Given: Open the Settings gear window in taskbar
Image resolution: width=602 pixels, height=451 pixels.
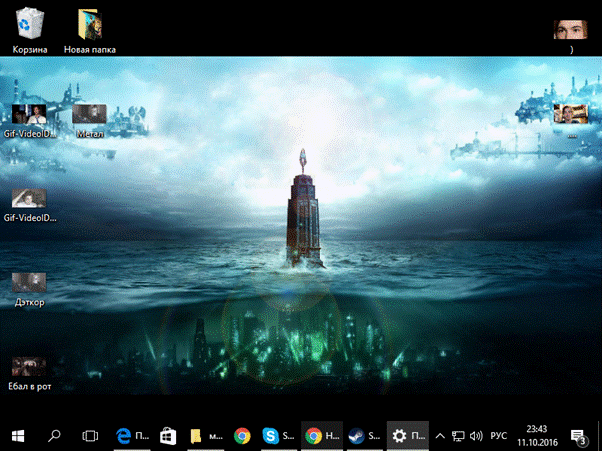Looking at the screenshot, I should 407,436.
